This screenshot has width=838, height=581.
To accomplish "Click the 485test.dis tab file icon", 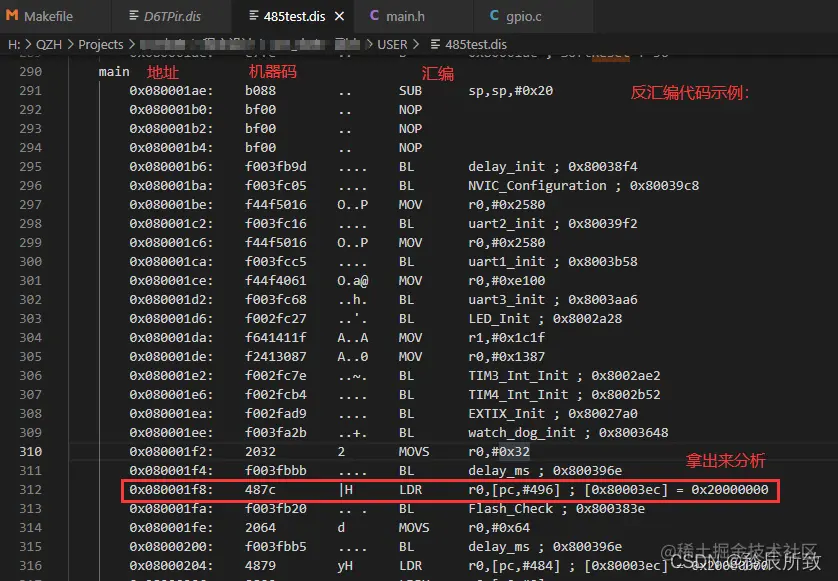I will (254, 16).
